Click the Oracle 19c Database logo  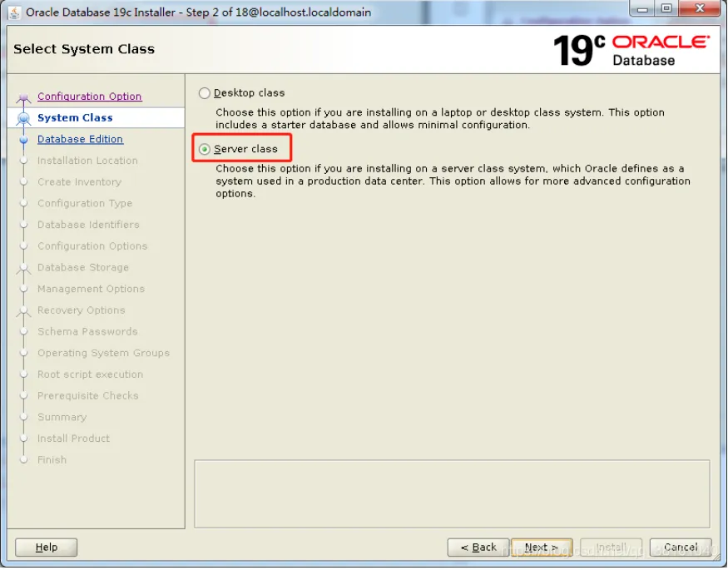[631, 50]
